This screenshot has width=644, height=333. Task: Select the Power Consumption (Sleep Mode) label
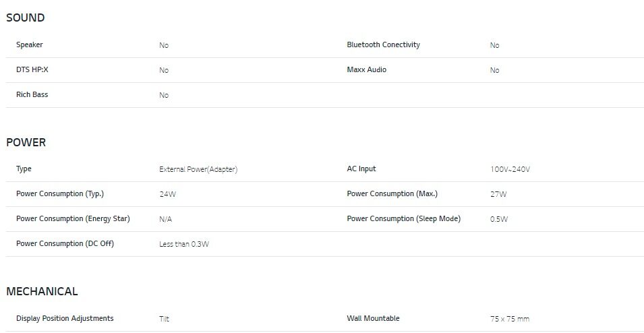click(403, 218)
